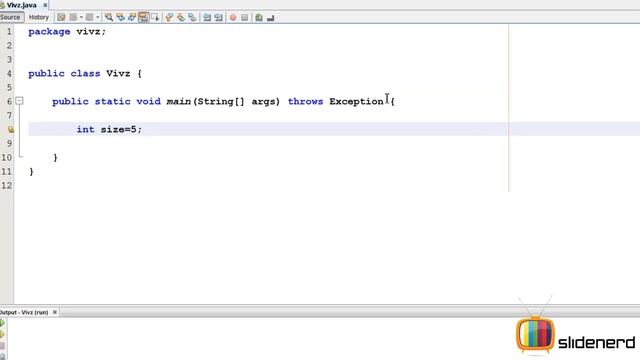Click the 'throws' keyword
Screen dimensions: 640x360
click(305, 101)
